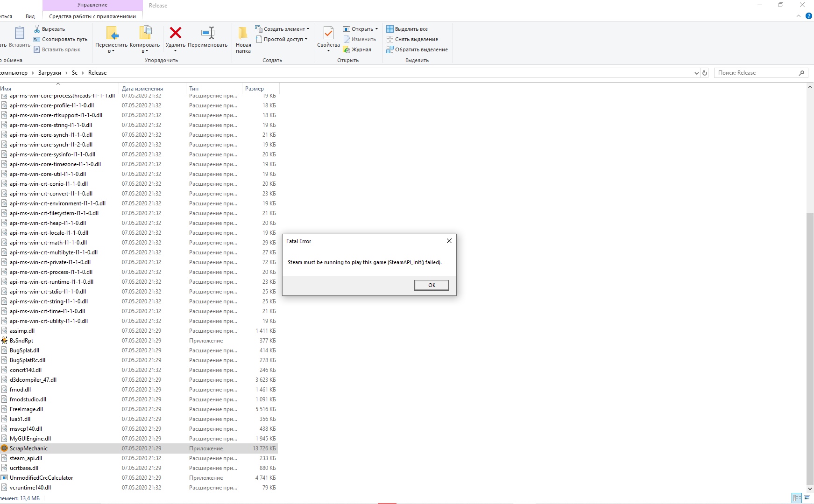Click the Paste (Вставить) icon
Screen dimensions: 814x504
19,33
